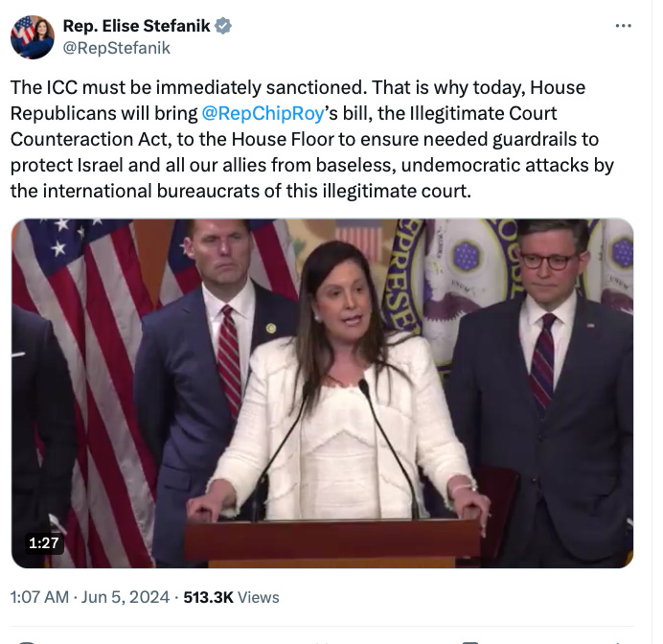Play the press conference video
This screenshot has height=644, width=663.
point(322,393)
